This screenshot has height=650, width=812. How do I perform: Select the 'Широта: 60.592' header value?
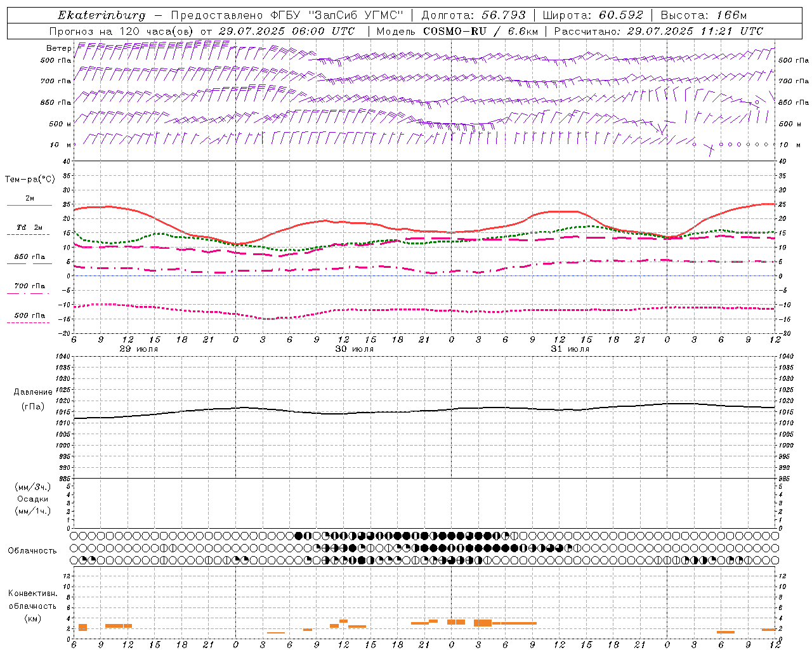tap(593, 15)
